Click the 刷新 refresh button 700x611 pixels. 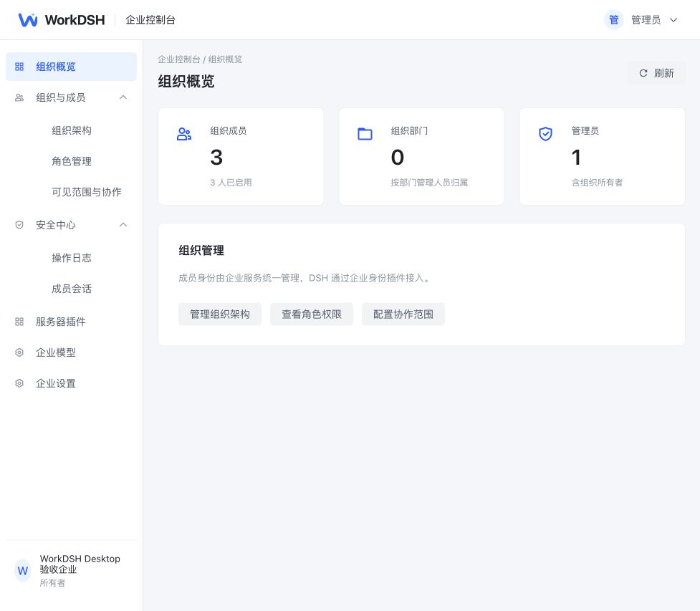click(x=656, y=73)
